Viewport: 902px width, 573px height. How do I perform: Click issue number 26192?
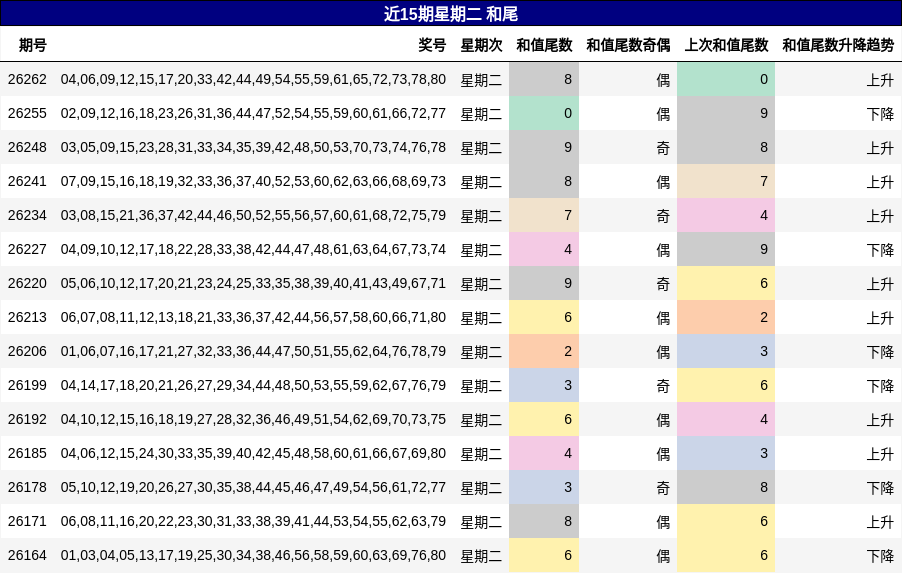click(x=27, y=419)
